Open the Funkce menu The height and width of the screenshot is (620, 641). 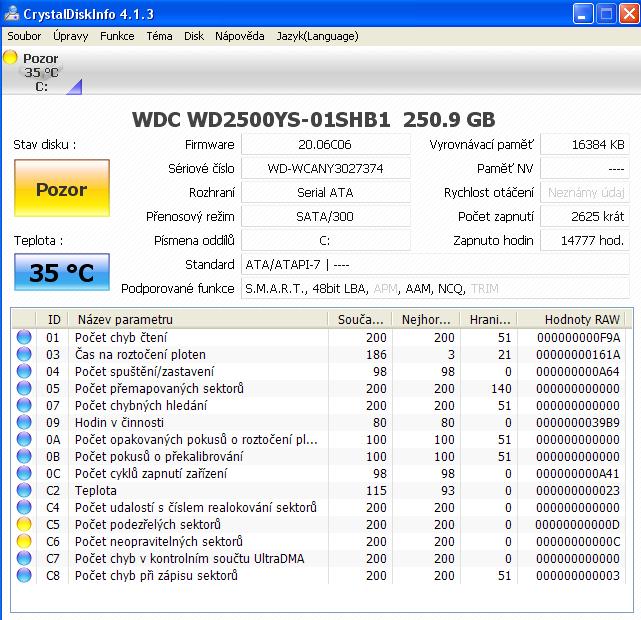tap(117, 36)
